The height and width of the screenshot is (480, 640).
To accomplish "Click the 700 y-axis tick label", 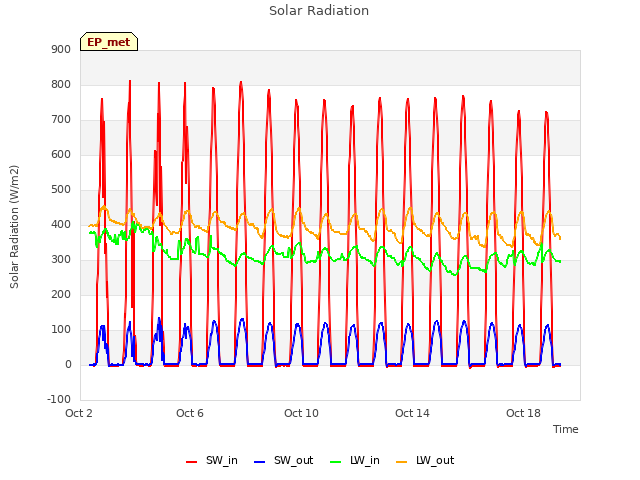I will pos(61,120).
